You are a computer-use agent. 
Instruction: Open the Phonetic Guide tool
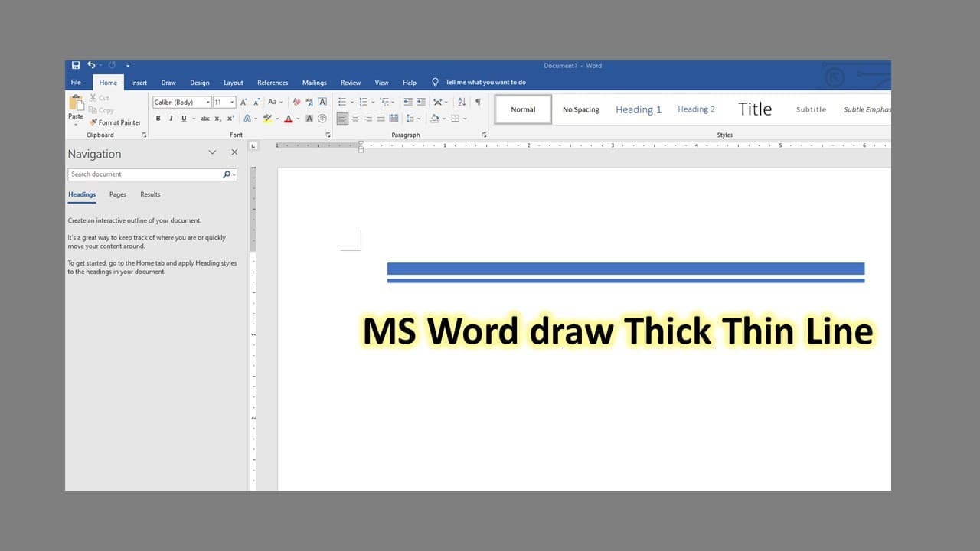pos(309,102)
